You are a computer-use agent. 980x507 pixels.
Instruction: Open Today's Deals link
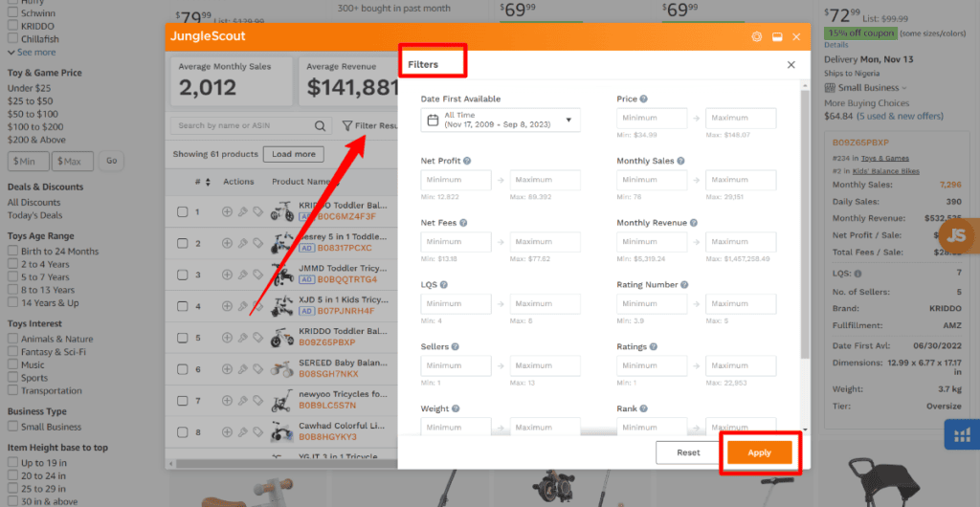(34, 215)
